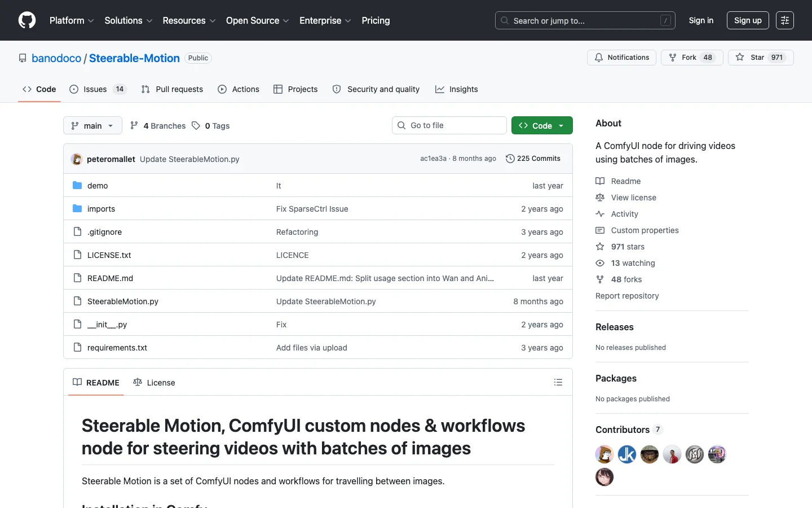This screenshot has height=508, width=812.
Task: Click the 4 Branches link
Action: point(158,125)
